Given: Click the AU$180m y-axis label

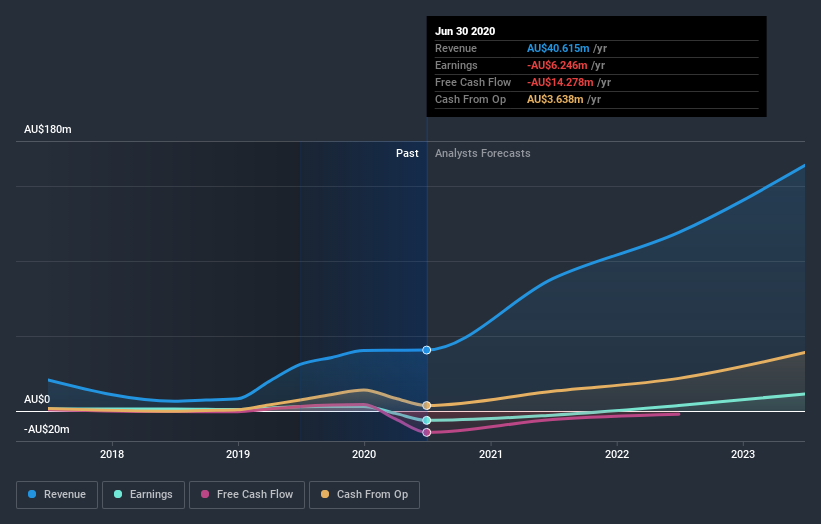Looking at the screenshot, I should [48, 129].
